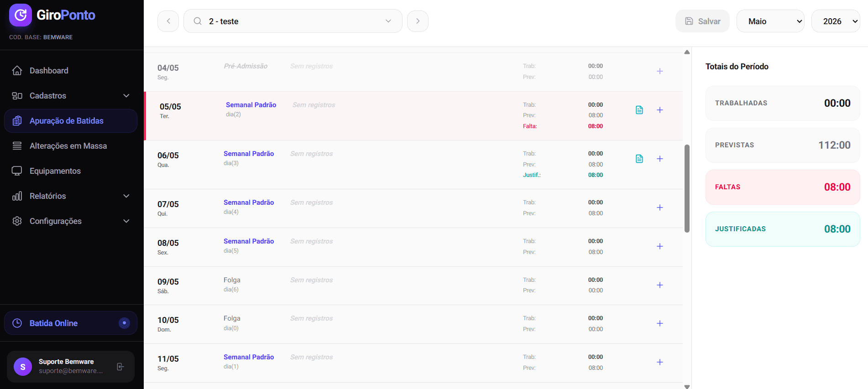The height and width of the screenshot is (389, 868).
Task: Open Dashboard from the sidebar
Action: coord(71,71)
